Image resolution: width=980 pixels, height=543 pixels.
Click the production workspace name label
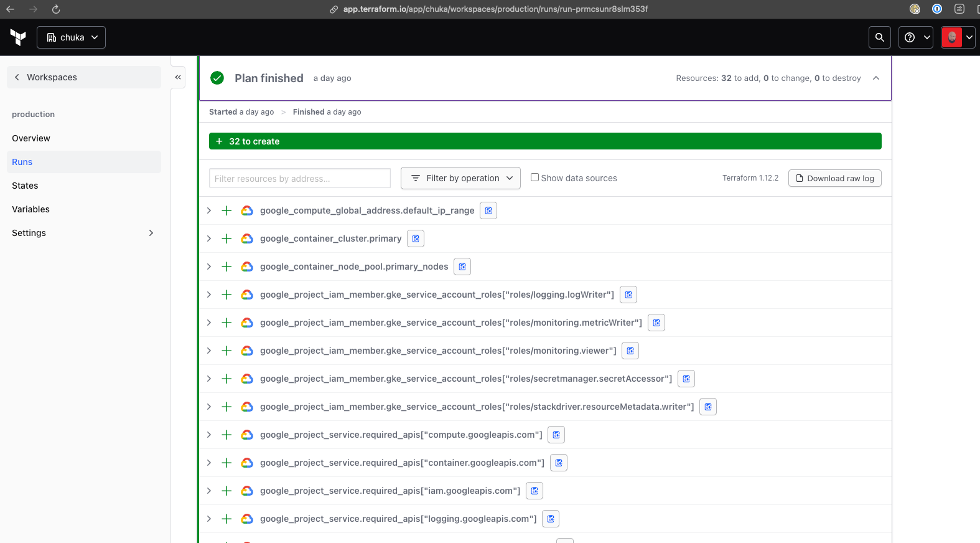(34, 115)
